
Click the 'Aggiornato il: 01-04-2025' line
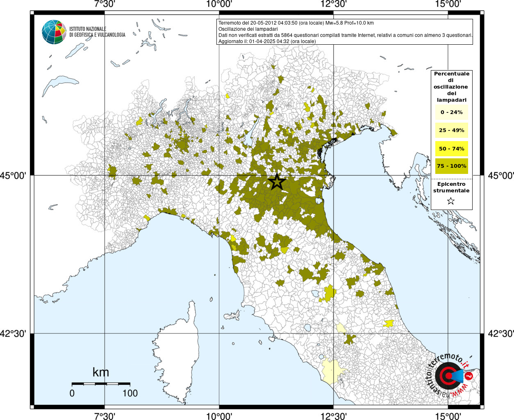click(x=267, y=41)
